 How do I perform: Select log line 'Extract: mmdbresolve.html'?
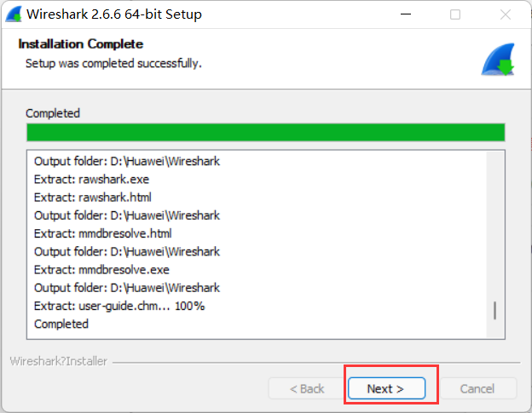(103, 233)
